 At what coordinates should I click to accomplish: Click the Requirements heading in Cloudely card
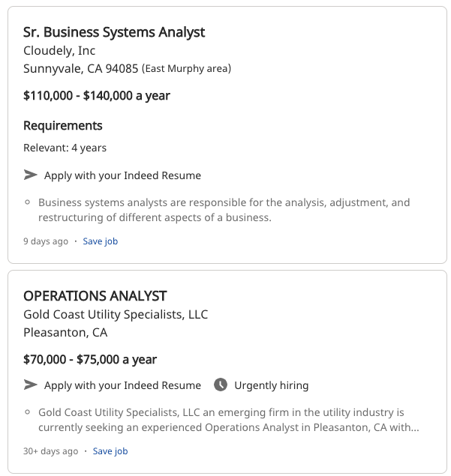tap(63, 125)
